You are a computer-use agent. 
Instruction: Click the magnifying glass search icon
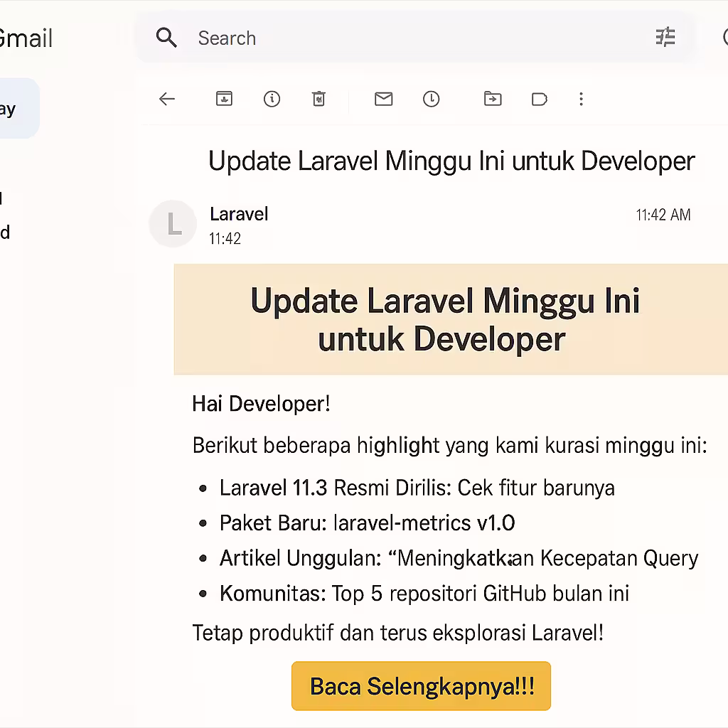[166, 38]
